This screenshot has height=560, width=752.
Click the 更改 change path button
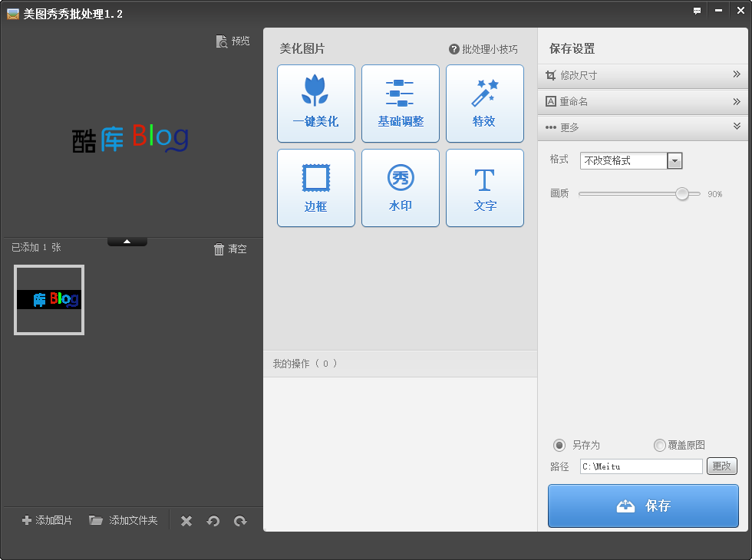722,466
